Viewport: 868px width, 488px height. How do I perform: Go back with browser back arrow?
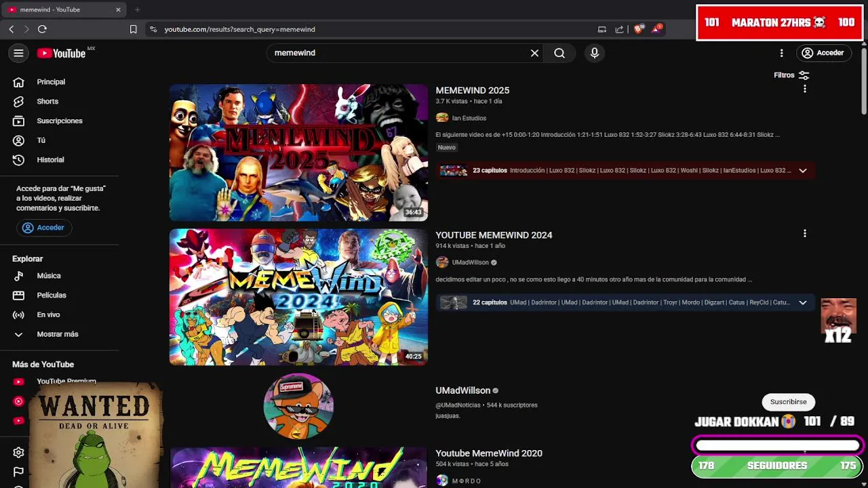pyautogui.click(x=12, y=29)
